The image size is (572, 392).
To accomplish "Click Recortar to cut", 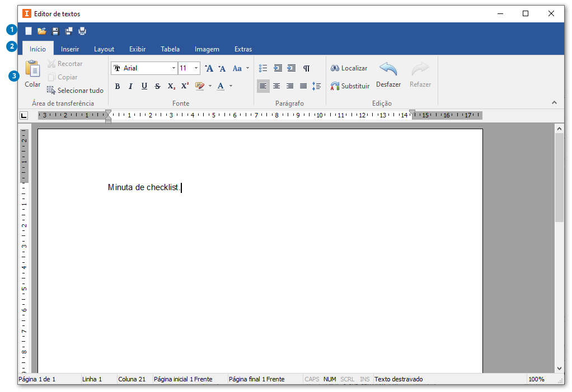I will (x=65, y=64).
